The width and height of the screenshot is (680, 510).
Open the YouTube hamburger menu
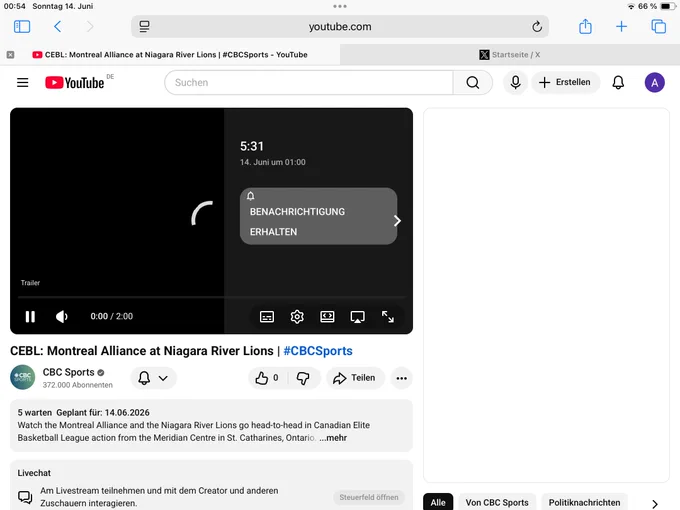[23, 82]
